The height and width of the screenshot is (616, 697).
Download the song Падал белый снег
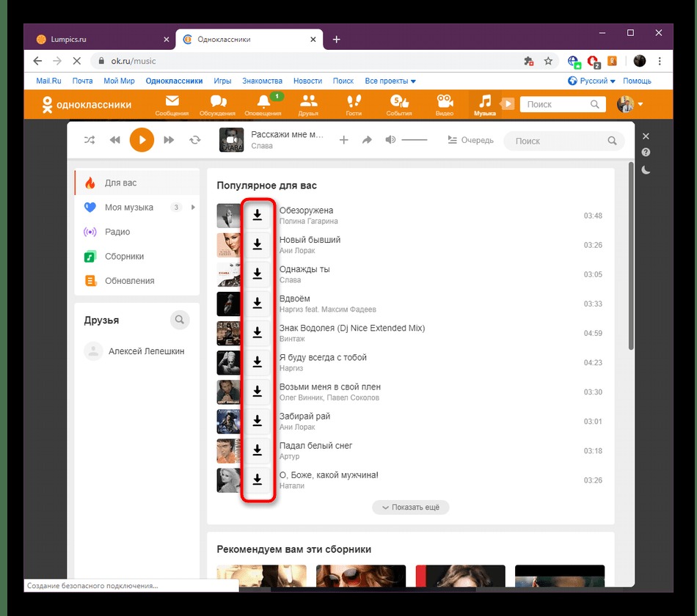(257, 450)
